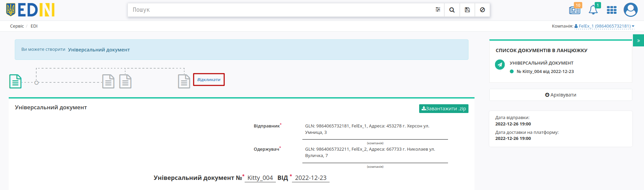644x190 pixels.
Task: Save search with floppy disk icon
Action: [x=467, y=10]
